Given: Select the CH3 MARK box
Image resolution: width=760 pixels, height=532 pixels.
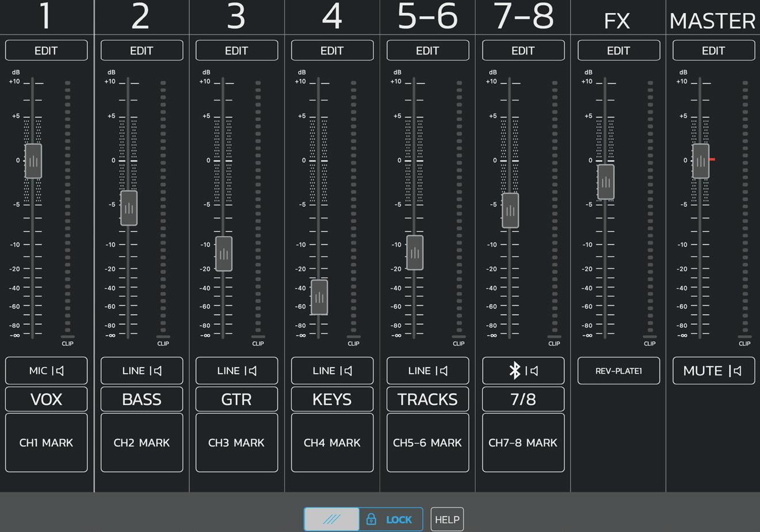Looking at the screenshot, I should coord(237,442).
